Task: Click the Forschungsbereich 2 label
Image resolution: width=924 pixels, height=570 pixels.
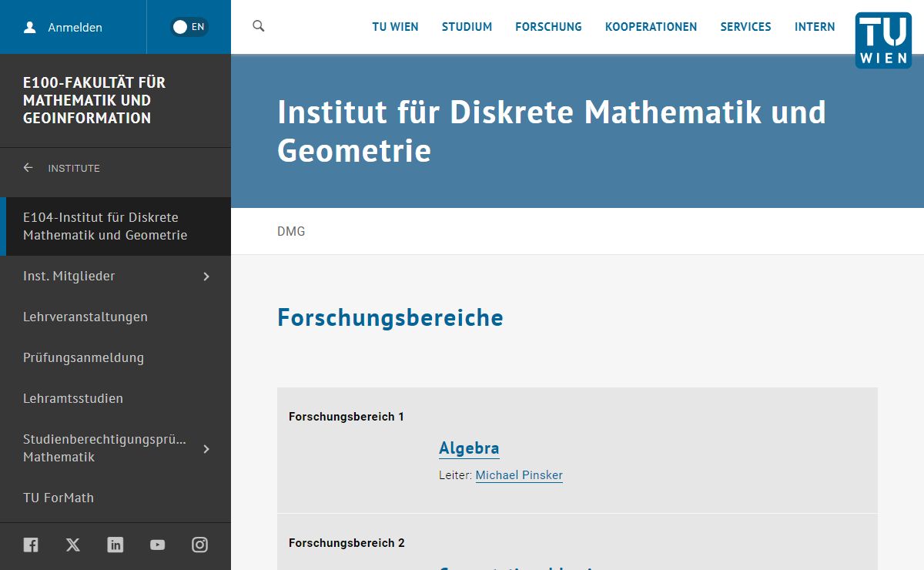Action: point(346,543)
